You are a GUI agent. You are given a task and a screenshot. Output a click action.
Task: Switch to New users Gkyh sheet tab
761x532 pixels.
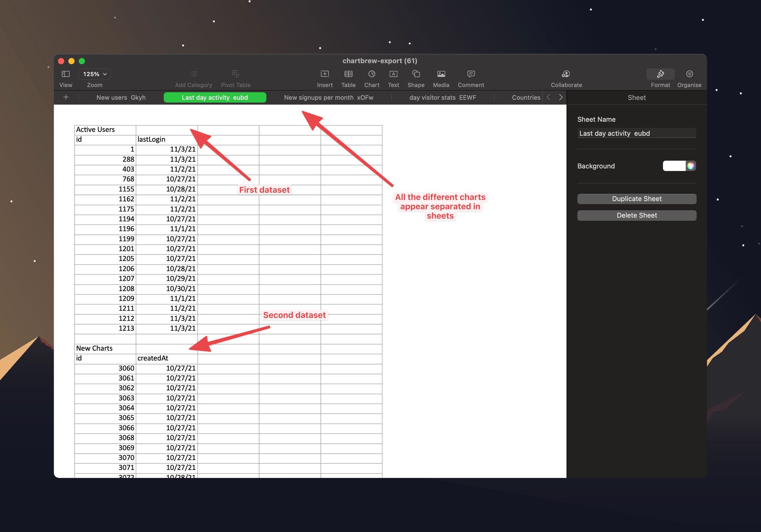click(121, 97)
